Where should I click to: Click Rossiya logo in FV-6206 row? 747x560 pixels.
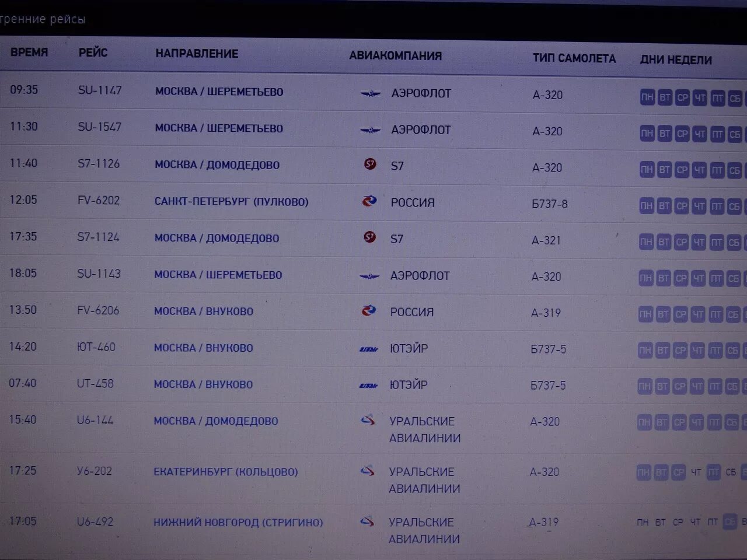click(369, 310)
